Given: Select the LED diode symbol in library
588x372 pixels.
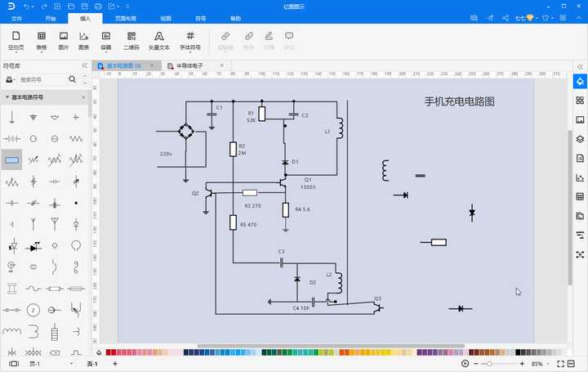Looking at the screenshot, I should click(33, 246).
